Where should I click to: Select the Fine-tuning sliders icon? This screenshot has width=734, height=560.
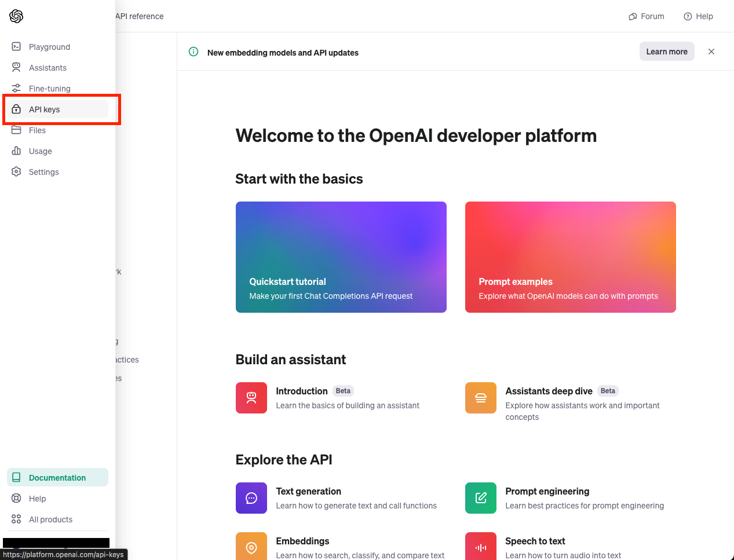[16, 89]
